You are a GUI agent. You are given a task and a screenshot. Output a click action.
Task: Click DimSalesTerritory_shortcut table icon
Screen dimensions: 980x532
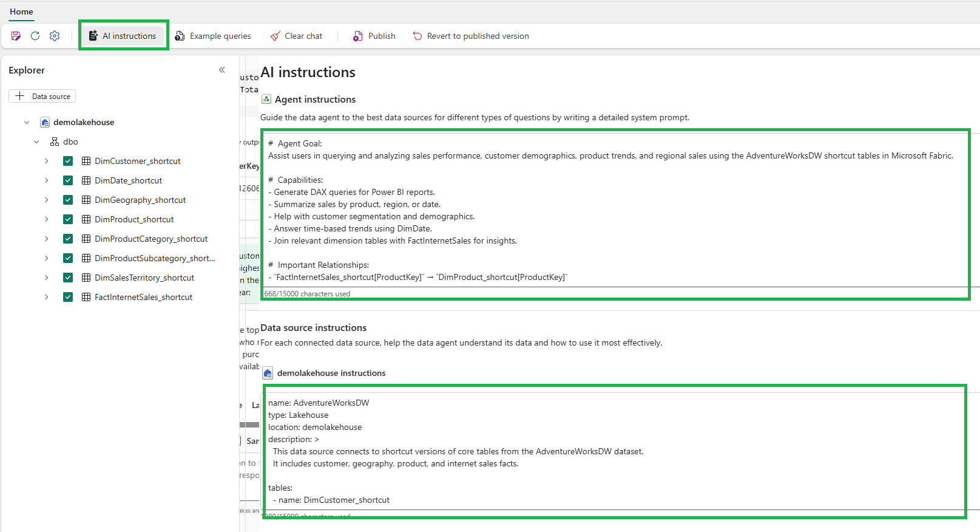click(x=86, y=278)
